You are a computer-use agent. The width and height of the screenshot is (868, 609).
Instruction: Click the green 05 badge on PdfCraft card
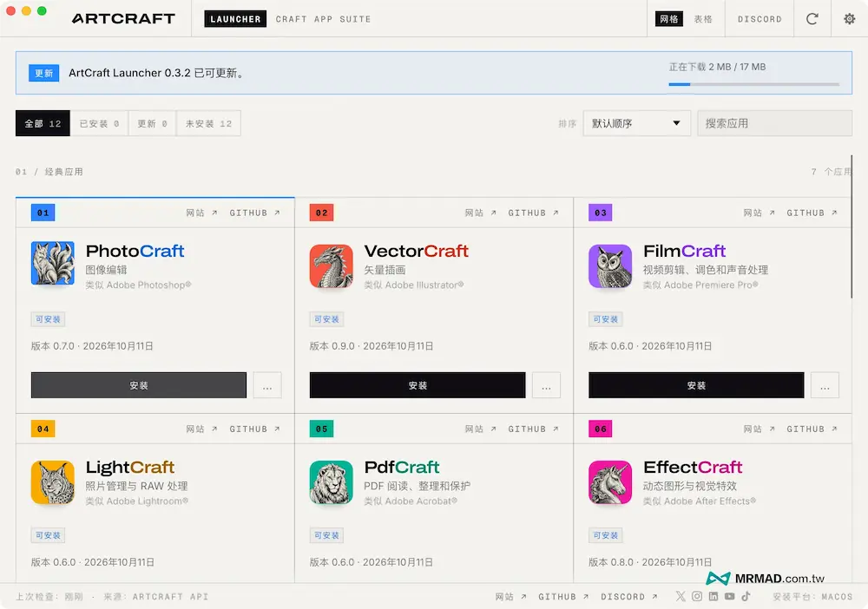tap(322, 429)
